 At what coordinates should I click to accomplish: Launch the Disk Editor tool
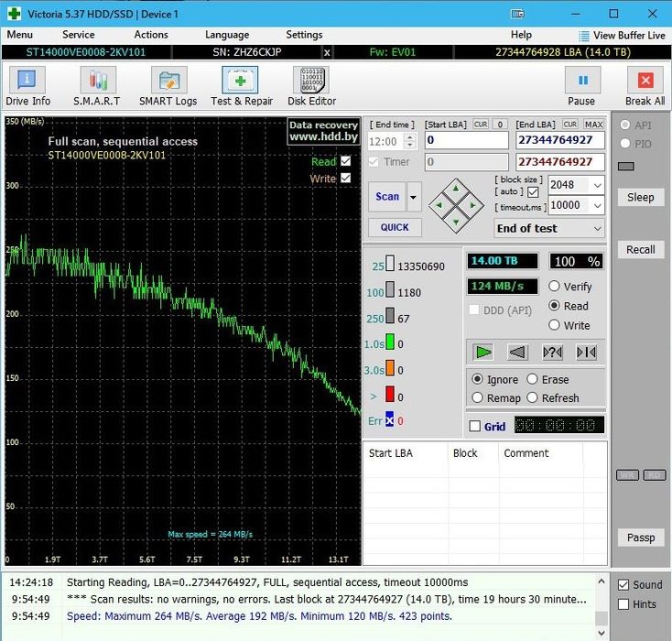pos(311,86)
